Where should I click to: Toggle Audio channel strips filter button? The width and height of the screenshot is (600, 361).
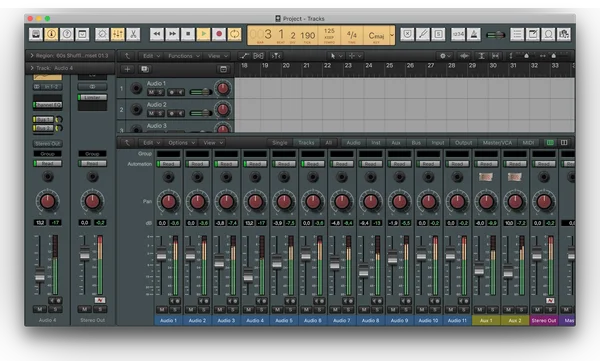tap(353, 143)
